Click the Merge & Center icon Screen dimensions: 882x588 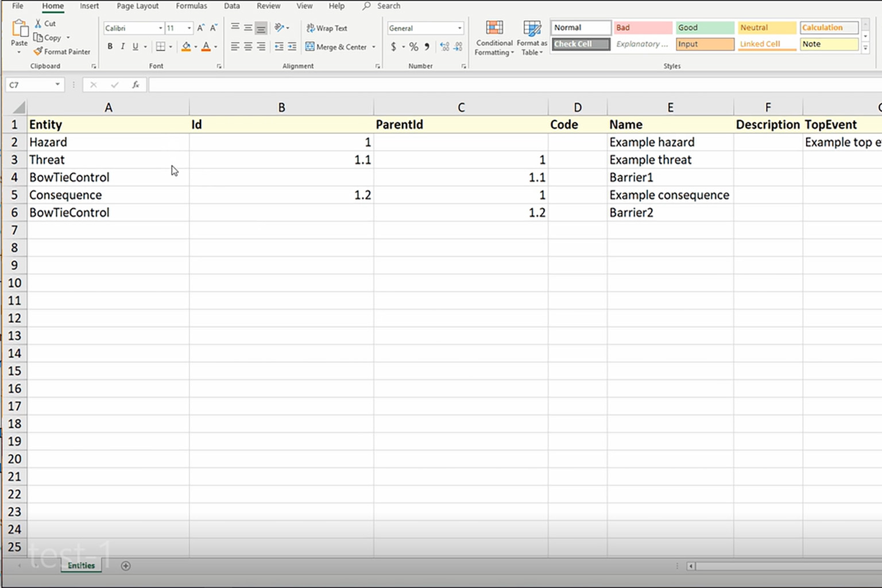pyautogui.click(x=310, y=47)
